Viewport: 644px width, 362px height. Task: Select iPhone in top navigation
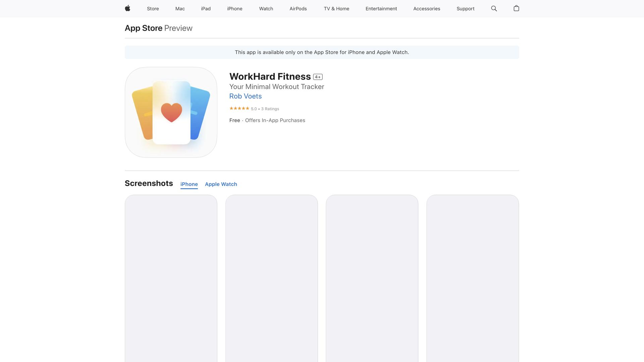(234, 9)
